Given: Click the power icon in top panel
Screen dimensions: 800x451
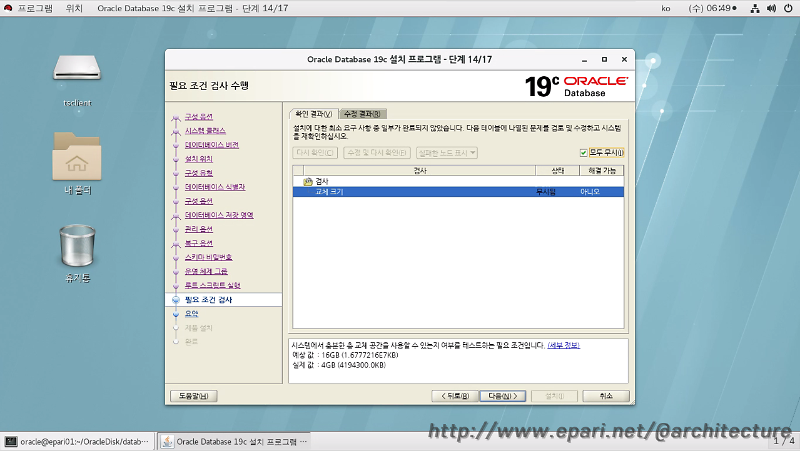Looking at the screenshot, I should tap(788, 8).
